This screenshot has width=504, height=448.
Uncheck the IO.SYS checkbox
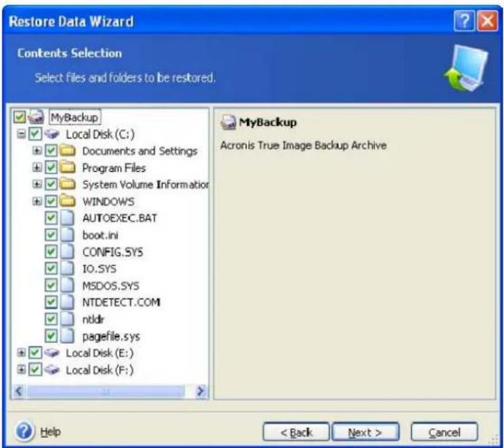coord(51,268)
